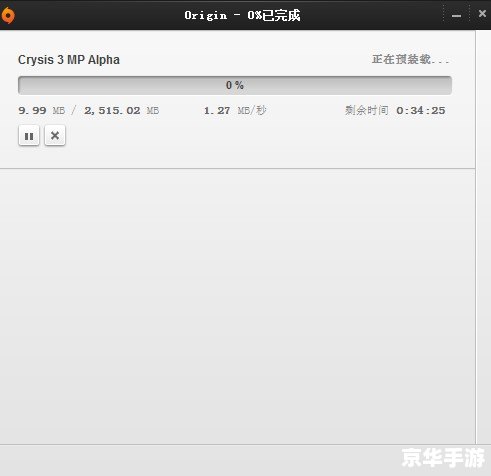The height and width of the screenshot is (476, 491).
Task: Cancel the Crysis 3 MP Alpha download
Action: [x=55, y=135]
